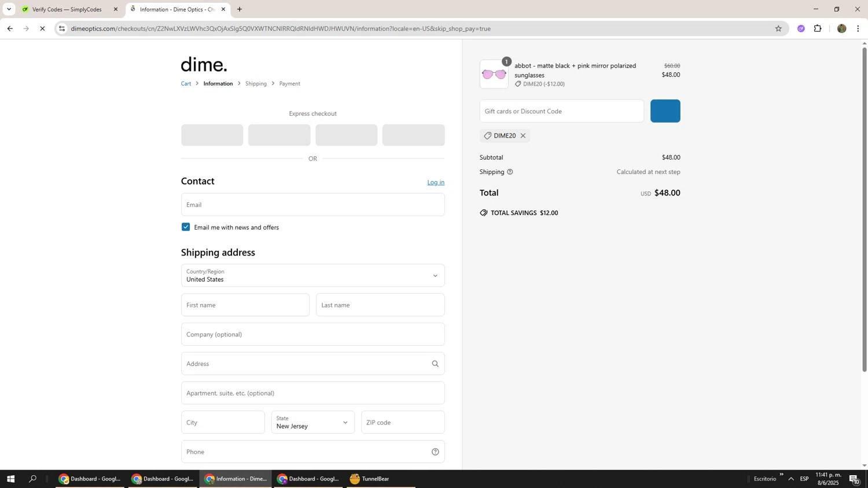Show hidden system tray icons

(791, 479)
